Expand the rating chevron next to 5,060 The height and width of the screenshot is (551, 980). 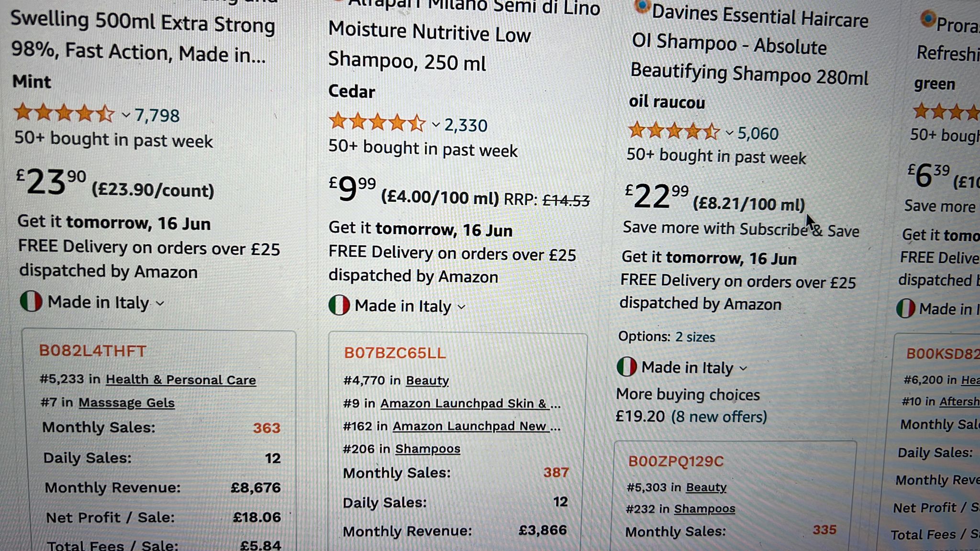(x=729, y=133)
